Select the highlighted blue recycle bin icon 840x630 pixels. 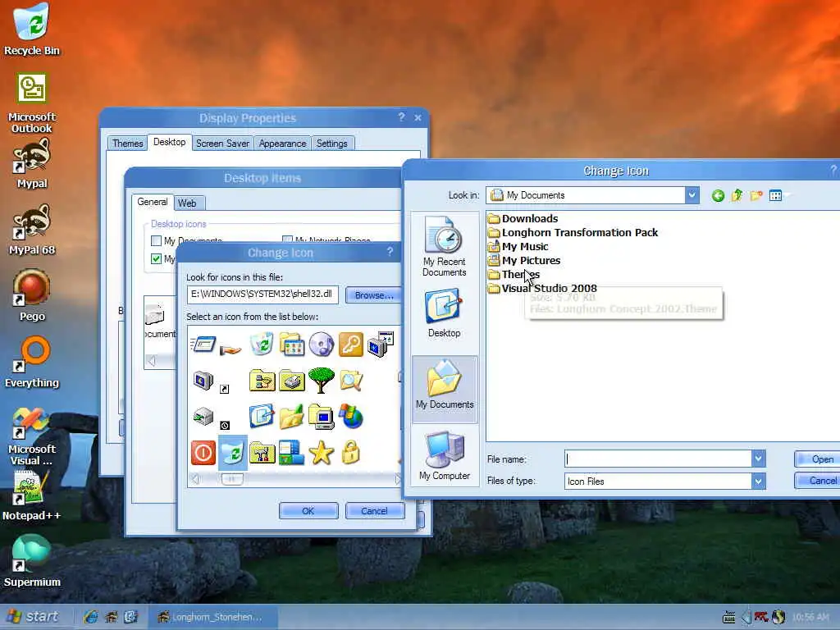(x=233, y=453)
